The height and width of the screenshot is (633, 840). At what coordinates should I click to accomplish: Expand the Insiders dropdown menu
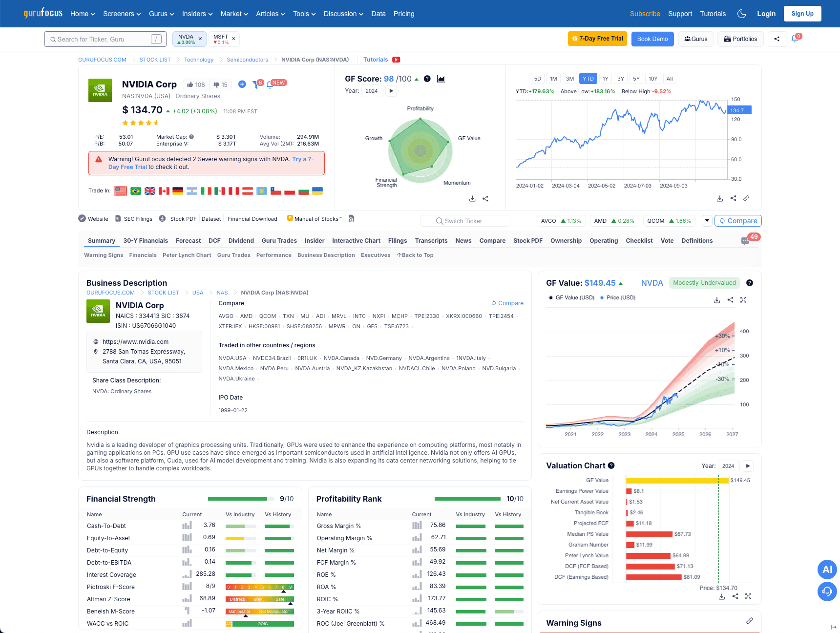coord(197,14)
